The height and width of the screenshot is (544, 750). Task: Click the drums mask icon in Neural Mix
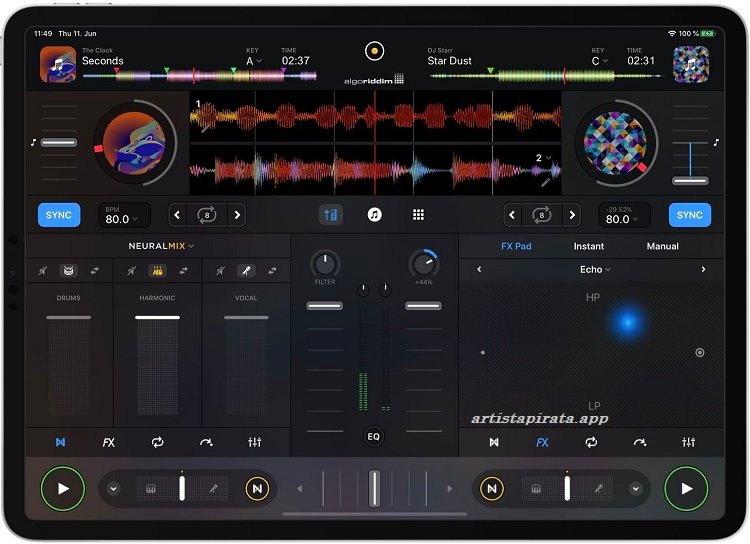pos(68,271)
